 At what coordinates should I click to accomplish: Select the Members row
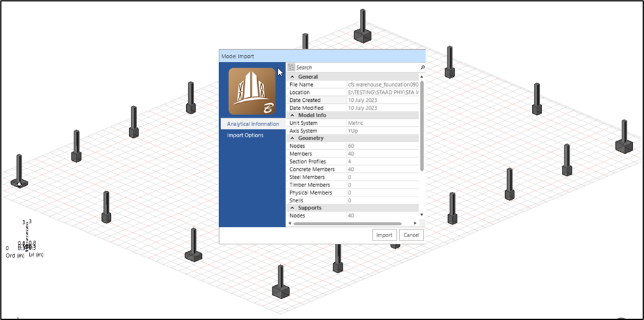click(353, 154)
